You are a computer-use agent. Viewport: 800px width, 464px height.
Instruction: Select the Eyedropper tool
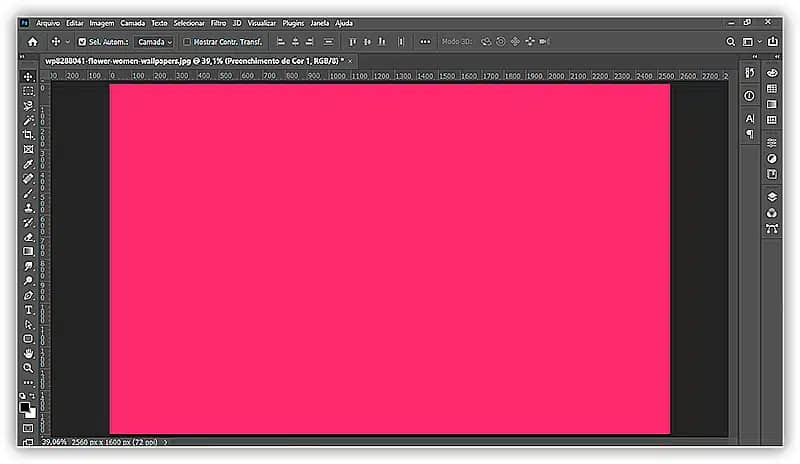(28, 164)
